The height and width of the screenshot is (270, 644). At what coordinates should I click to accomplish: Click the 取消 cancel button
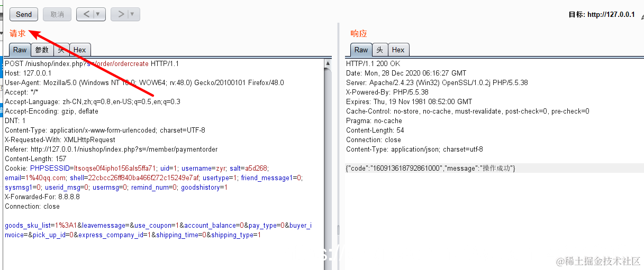(x=57, y=14)
